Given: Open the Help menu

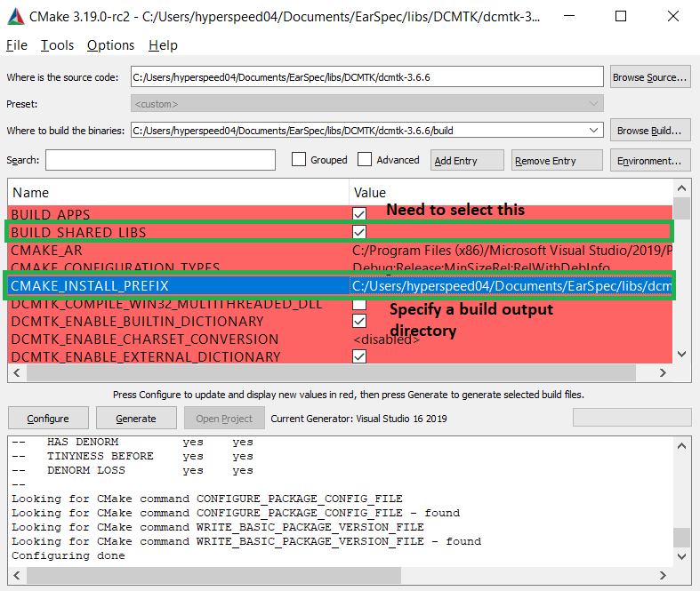Looking at the screenshot, I should (163, 45).
